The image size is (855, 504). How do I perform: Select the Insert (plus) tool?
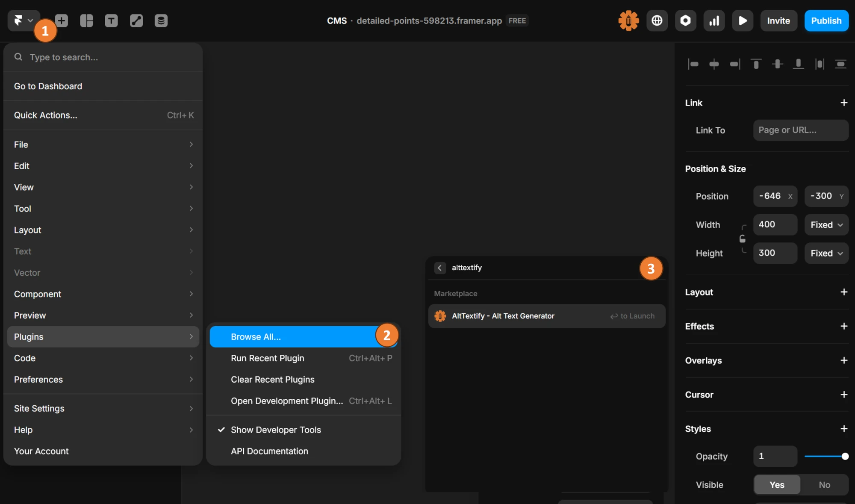[x=61, y=20]
